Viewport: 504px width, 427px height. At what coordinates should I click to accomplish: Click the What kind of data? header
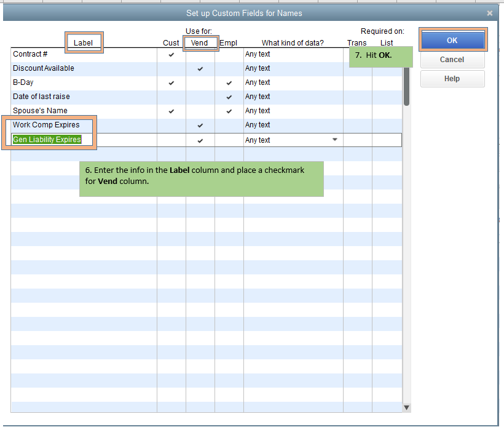(x=293, y=43)
